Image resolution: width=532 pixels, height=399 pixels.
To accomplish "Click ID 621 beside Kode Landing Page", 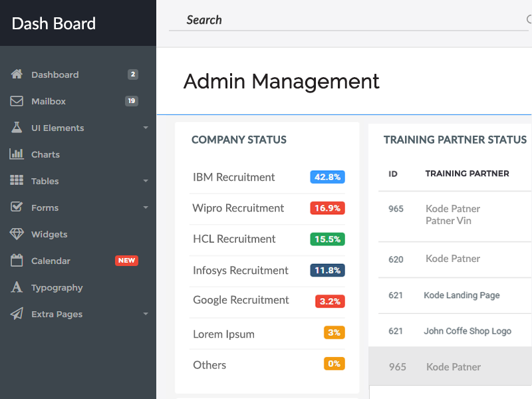I will pyautogui.click(x=396, y=295).
